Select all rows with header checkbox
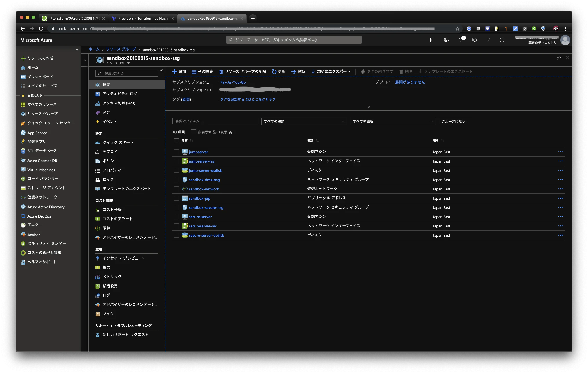 pos(177,141)
